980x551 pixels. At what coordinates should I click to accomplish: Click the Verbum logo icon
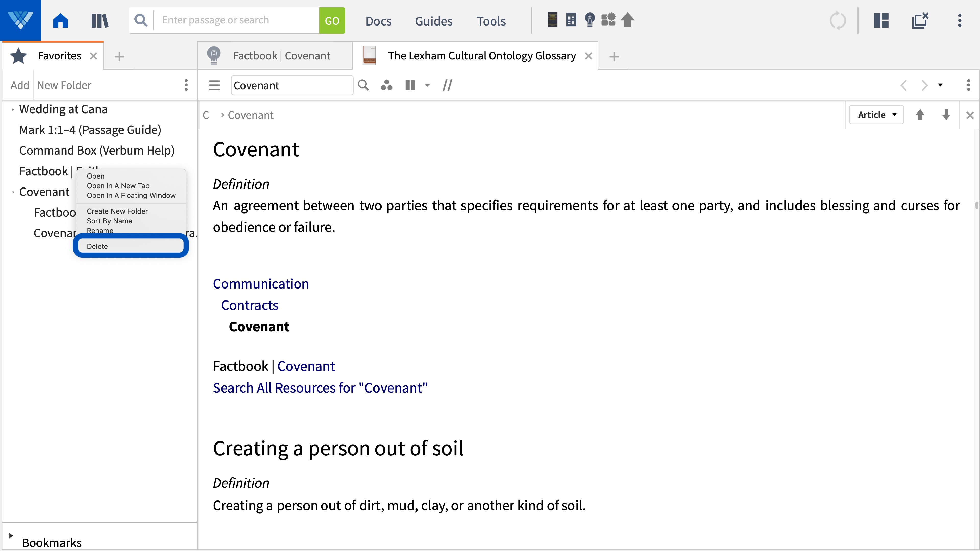click(x=20, y=20)
